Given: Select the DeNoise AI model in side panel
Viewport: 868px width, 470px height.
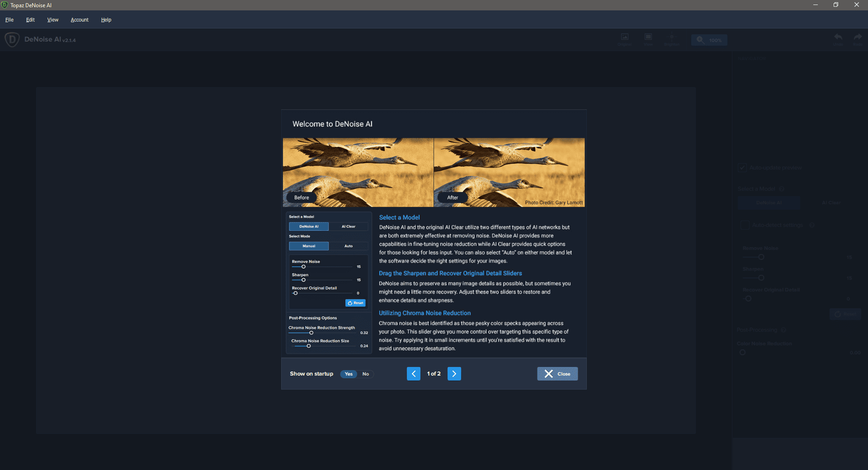Looking at the screenshot, I should [769, 202].
